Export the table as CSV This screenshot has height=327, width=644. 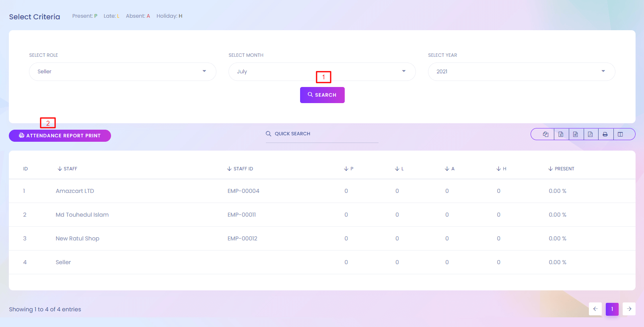(576, 135)
